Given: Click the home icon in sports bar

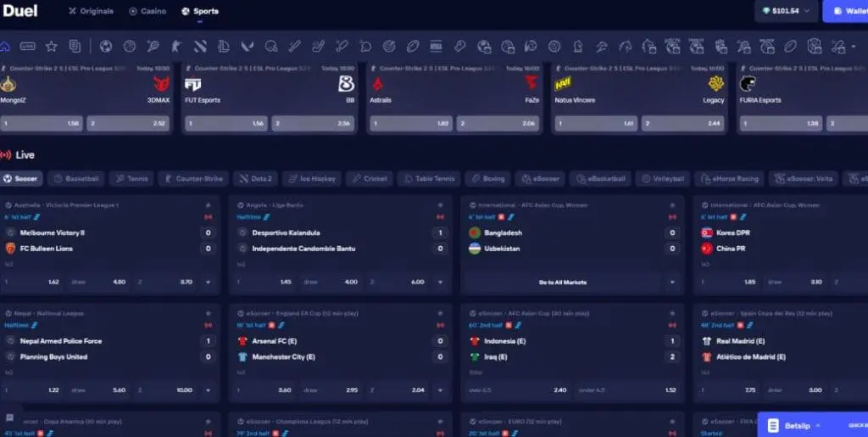Looking at the screenshot, I should pos(5,46).
